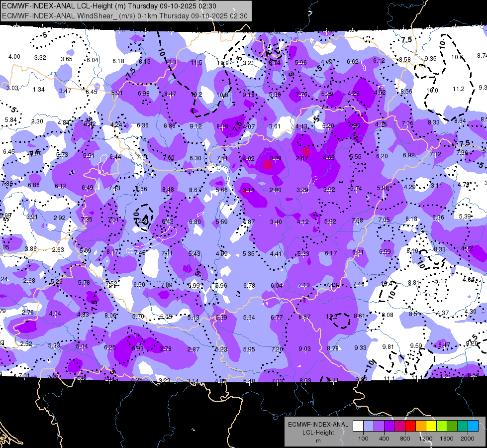
Task: Click the wind shear value 3.32
Action: click(x=40, y=58)
